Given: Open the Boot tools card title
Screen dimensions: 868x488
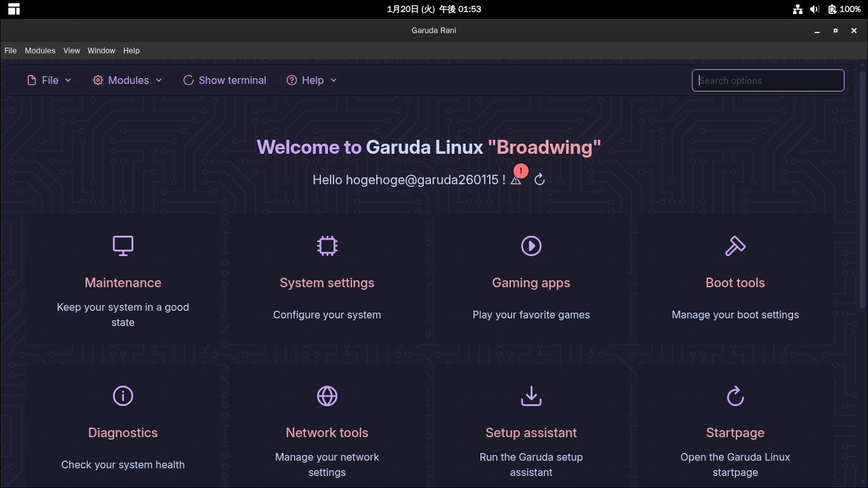Looking at the screenshot, I should click(x=735, y=283).
